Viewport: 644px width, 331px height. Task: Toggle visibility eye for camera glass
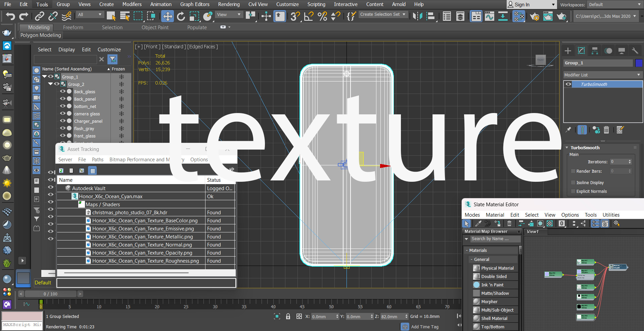[63, 113]
